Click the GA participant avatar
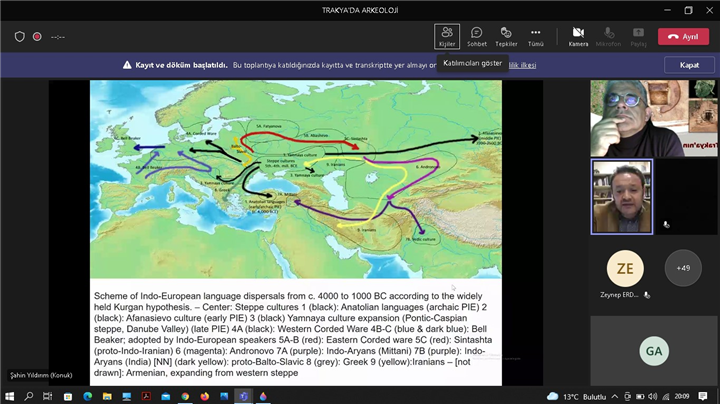This screenshot has height=404, width=720. pyautogui.click(x=654, y=351)
